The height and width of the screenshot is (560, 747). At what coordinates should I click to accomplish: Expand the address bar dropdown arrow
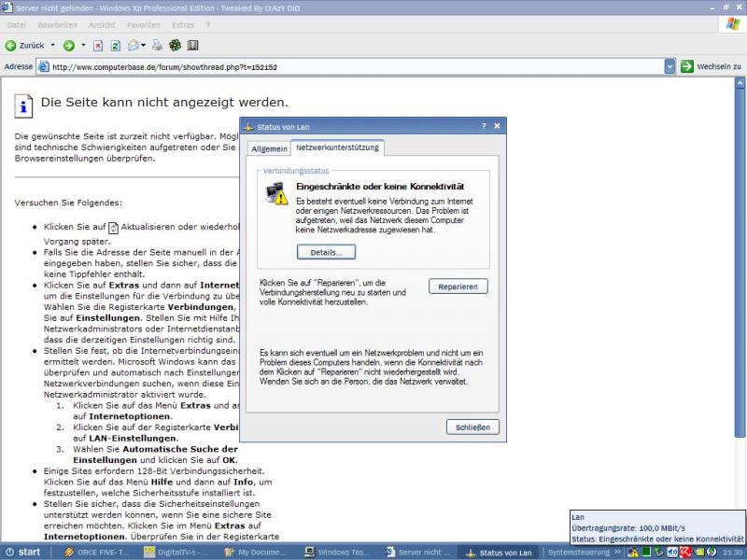click(669, 67)
